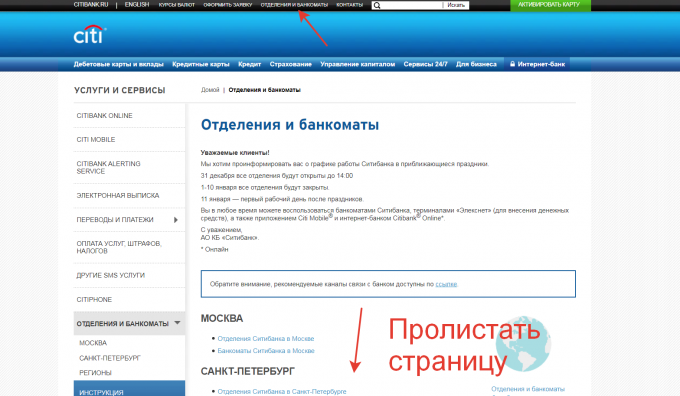Click in the search input field
This screenshot has height=396, width=680.
[x=411, y=5]
